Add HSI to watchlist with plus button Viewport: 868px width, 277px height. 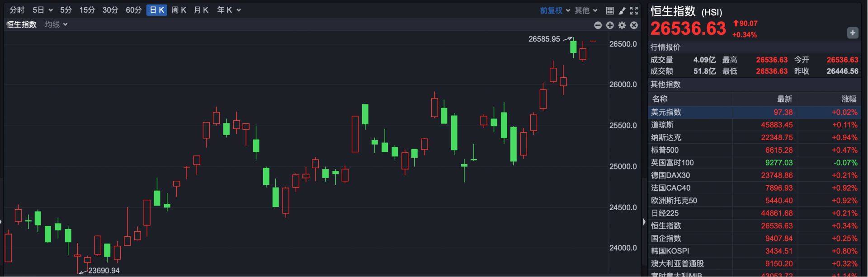click(x=852, y=33)
